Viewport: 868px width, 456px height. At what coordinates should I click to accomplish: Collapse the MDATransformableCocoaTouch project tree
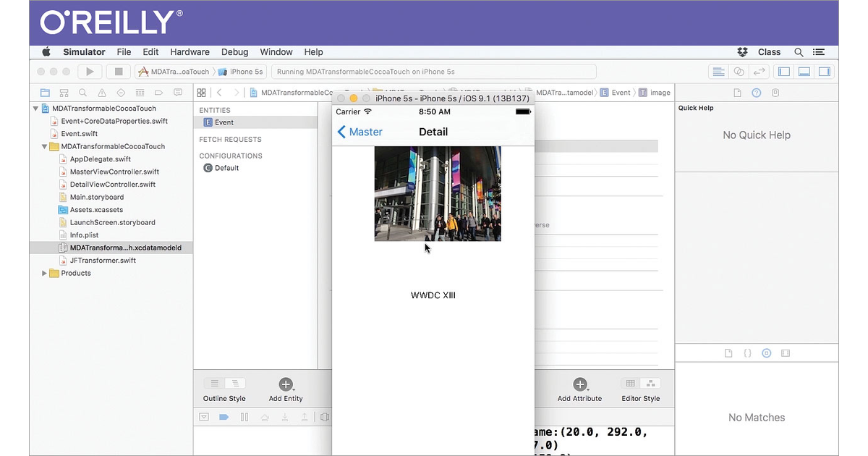[35, 108]
